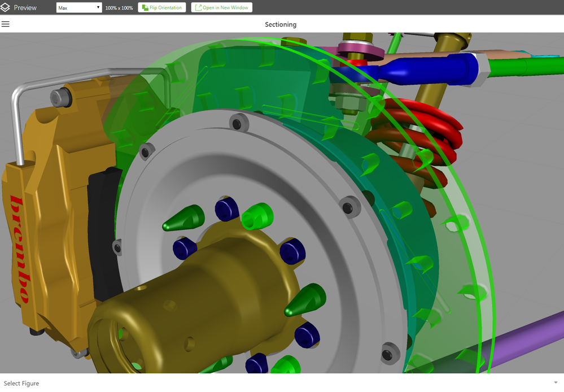Open the Max size dropdown
The image size is (564, 392).
tap(79, 7)
